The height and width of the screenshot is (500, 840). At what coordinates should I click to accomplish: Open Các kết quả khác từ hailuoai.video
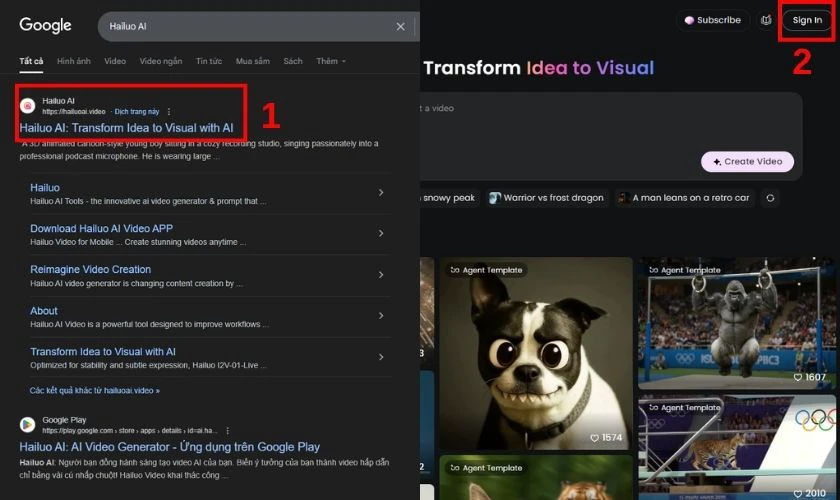click(x=95, y=391)
